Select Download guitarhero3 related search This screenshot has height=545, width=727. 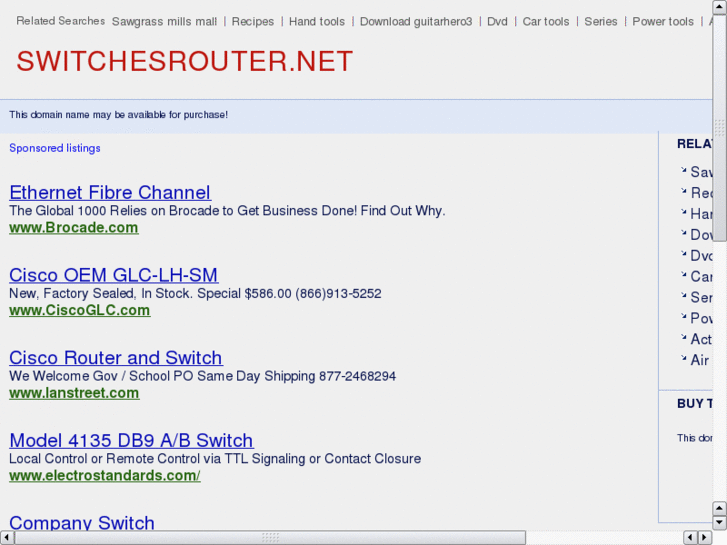[416, 22]
